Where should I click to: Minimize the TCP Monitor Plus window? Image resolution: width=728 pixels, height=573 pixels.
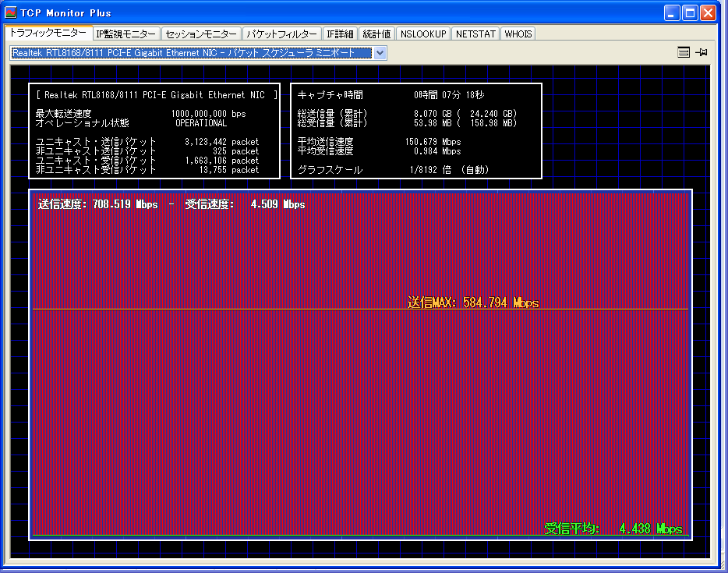pos(672,12)
